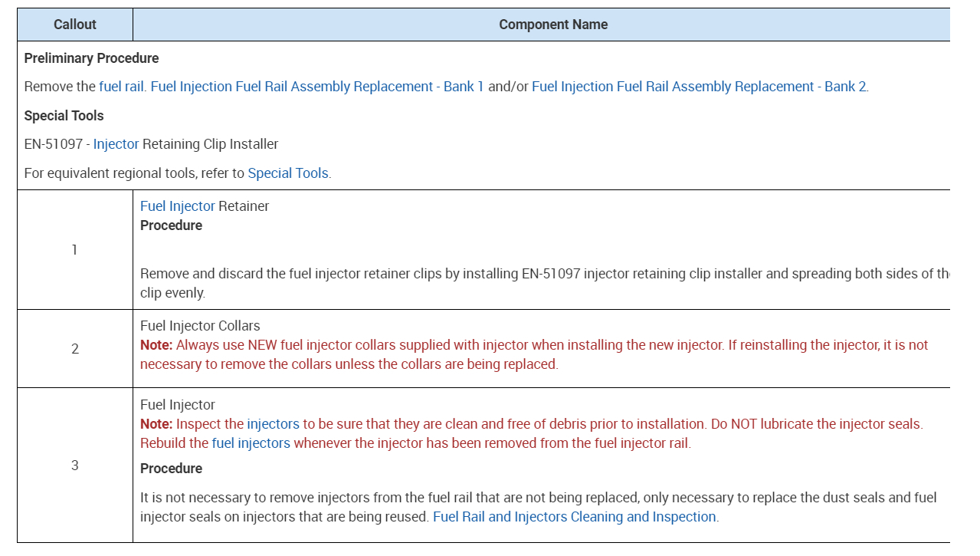Viewport: 980px width, 556px height.
Task: Follow the 'Special Tools' hyperlink for regional tools
Action: 288,173
